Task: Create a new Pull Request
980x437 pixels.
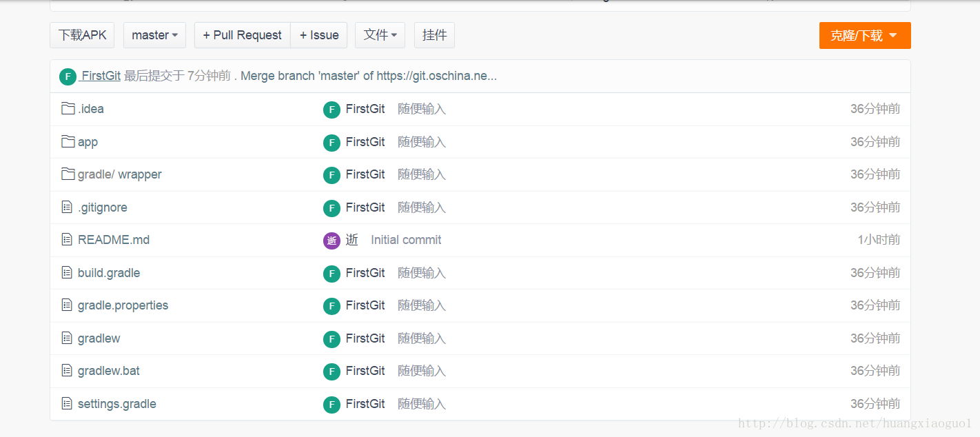Action: (x=242, y=35)
